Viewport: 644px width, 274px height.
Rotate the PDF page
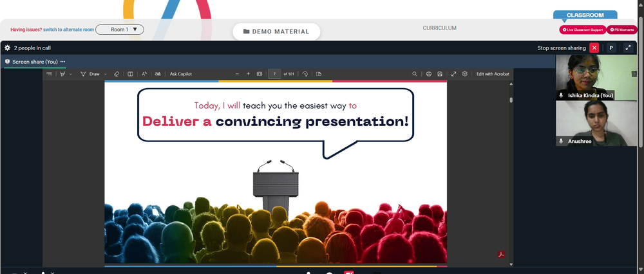coord(305,74)
